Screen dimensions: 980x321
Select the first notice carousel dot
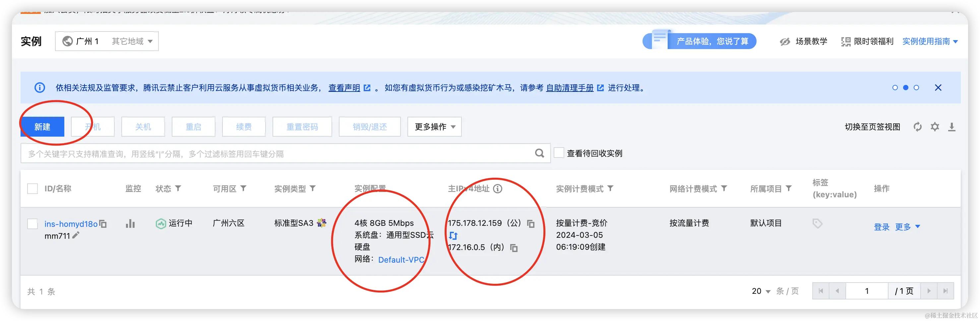pos(895,88)
